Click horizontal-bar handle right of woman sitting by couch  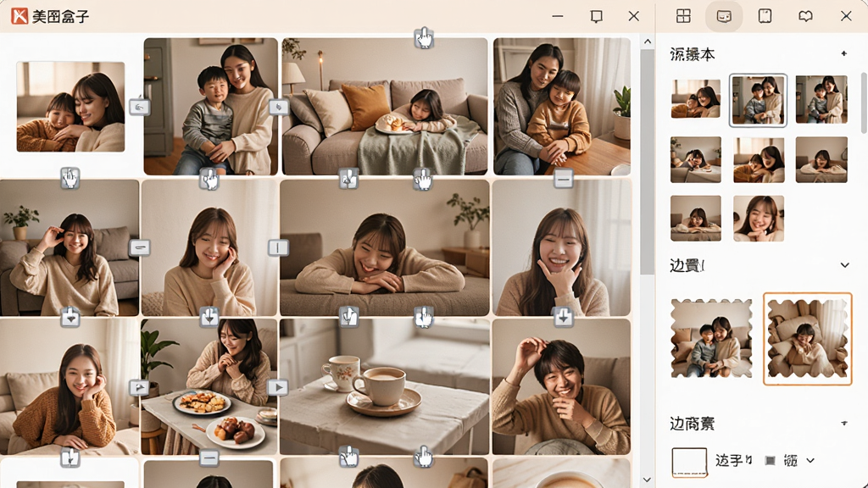click(x=140, y=247)
